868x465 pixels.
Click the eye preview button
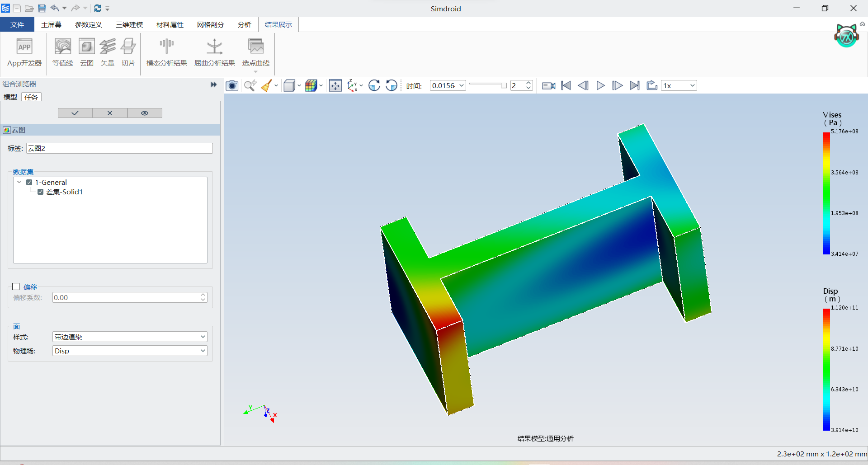tap(145, 113)
